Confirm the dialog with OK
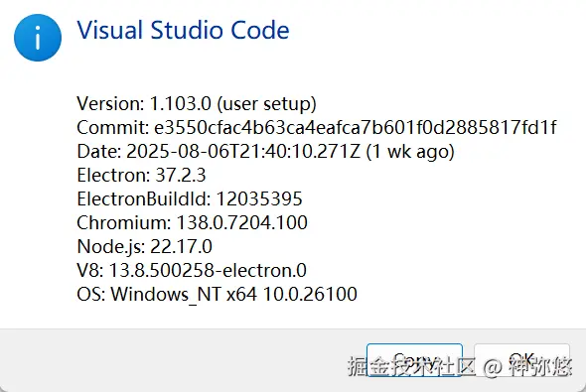Screen dimensions: 586x392 (522, 360)
